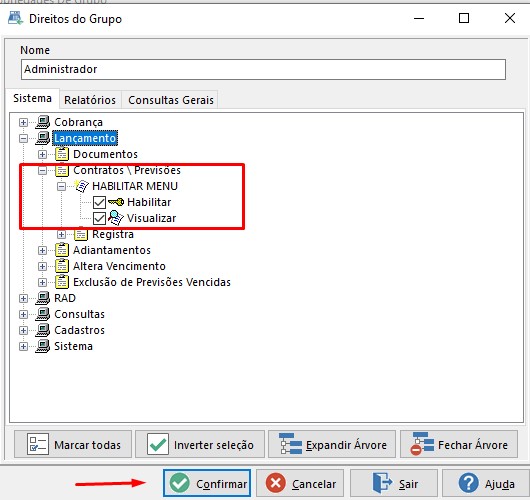Screen dimensions: 530x500
Task: Minimize the Direitos do Grupo window
Action: pos(419,18)
